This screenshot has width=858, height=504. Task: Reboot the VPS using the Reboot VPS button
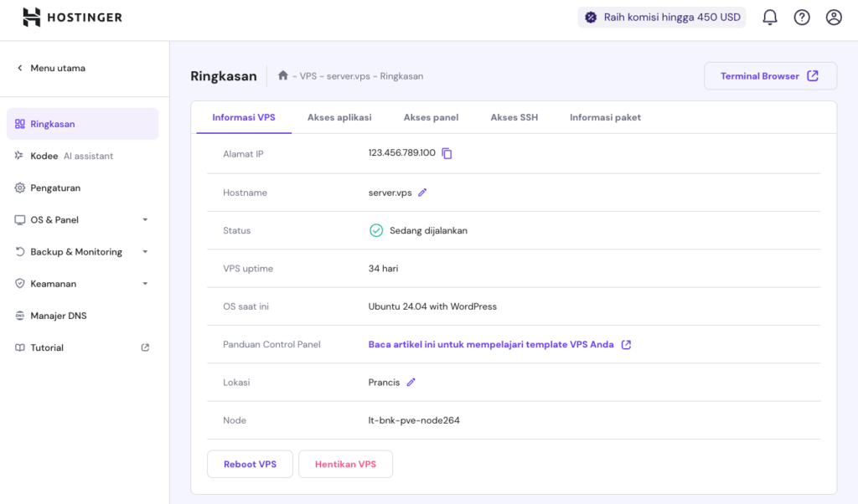tap(250, 464)
